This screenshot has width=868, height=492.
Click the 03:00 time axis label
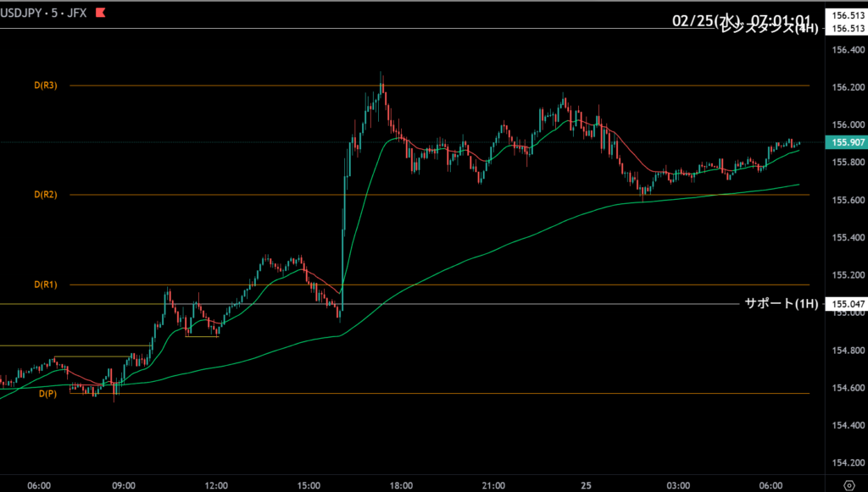click(x=678, y=486)
